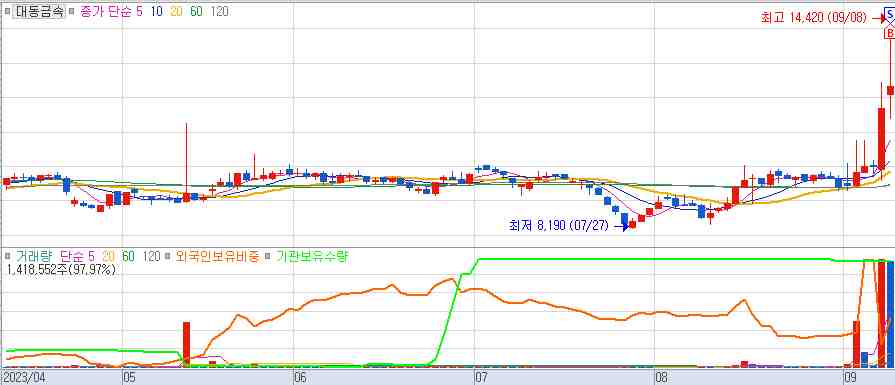Click the 1,418,552주(97.97%) volume value
The width and height of the screenshot is (895, 385).
tap(62, 270)
